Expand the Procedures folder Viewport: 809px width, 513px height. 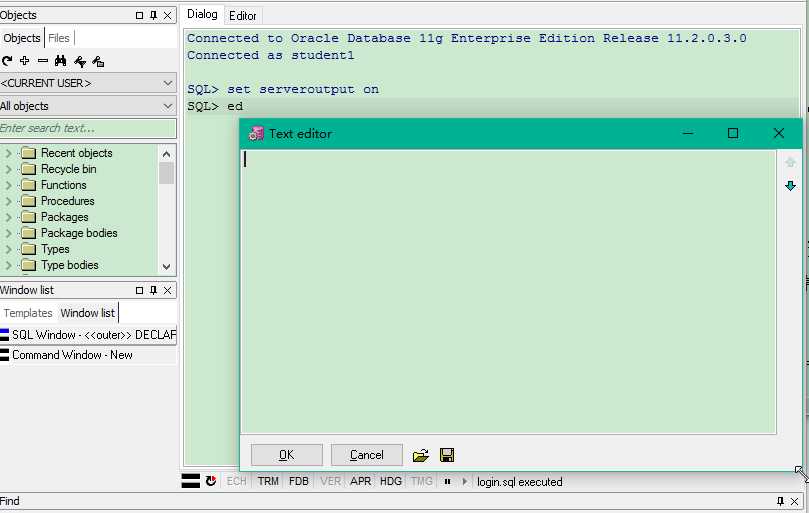point(8,201)
